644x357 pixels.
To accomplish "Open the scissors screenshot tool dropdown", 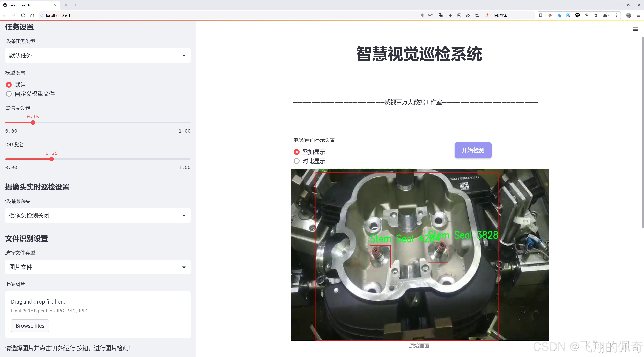I will (606, 15).
